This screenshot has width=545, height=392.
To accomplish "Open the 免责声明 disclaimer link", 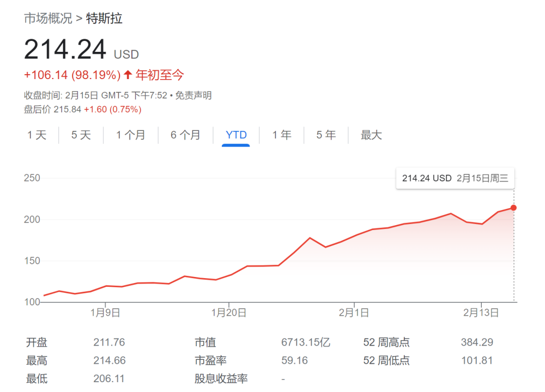I will (x=193, y=95).
